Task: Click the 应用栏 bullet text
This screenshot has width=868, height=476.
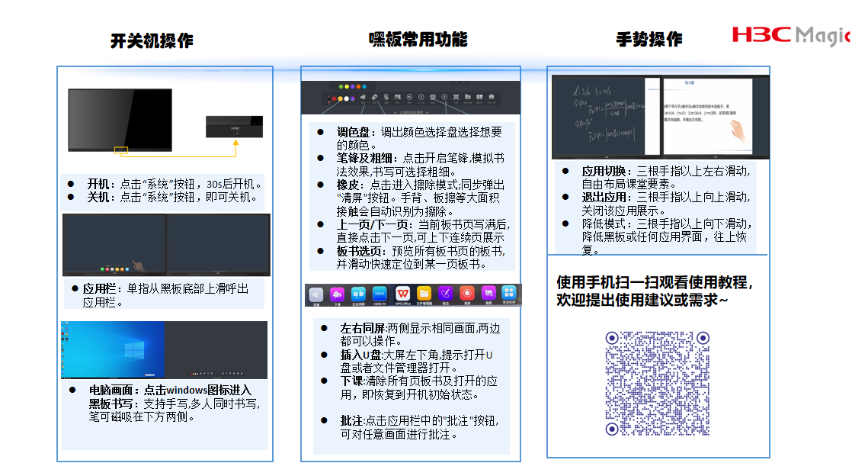Action: click(x=165, y=295)
